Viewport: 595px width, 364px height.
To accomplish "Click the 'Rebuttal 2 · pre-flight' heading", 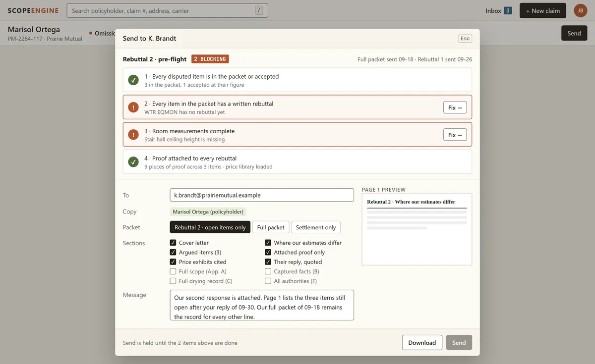I will point(155,59).
